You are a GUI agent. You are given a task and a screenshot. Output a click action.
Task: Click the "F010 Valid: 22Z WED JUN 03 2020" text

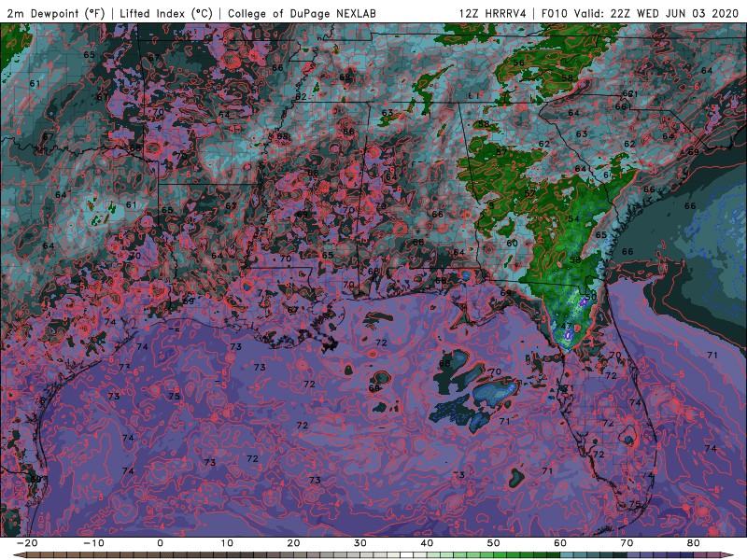pyautogui.click(x=640, y=13)
